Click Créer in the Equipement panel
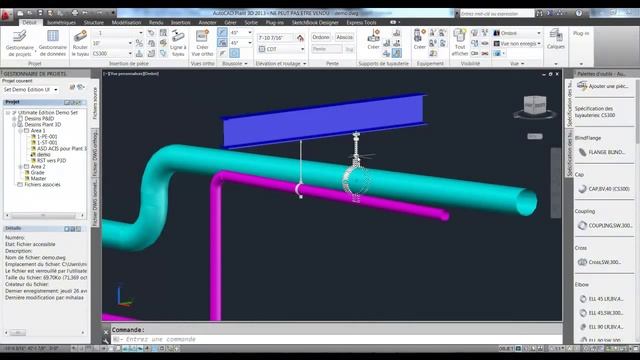This screenshot has width=640, height=360. tap(420, 40)
